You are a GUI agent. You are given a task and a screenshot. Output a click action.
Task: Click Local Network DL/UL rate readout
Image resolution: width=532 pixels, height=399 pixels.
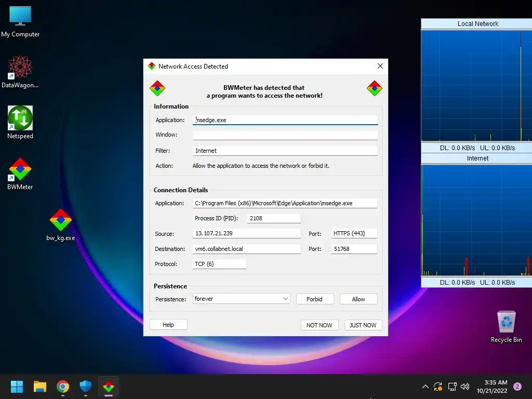tap(477, 148)
